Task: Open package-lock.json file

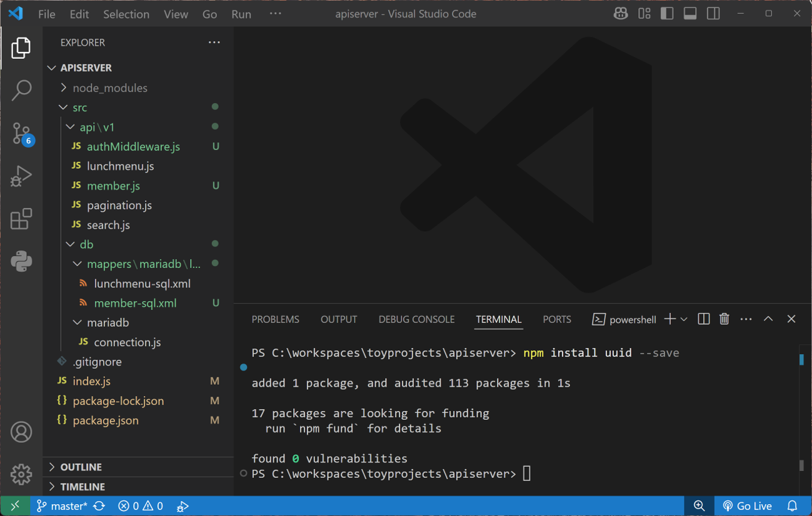Action: click(x=138, y=401)
